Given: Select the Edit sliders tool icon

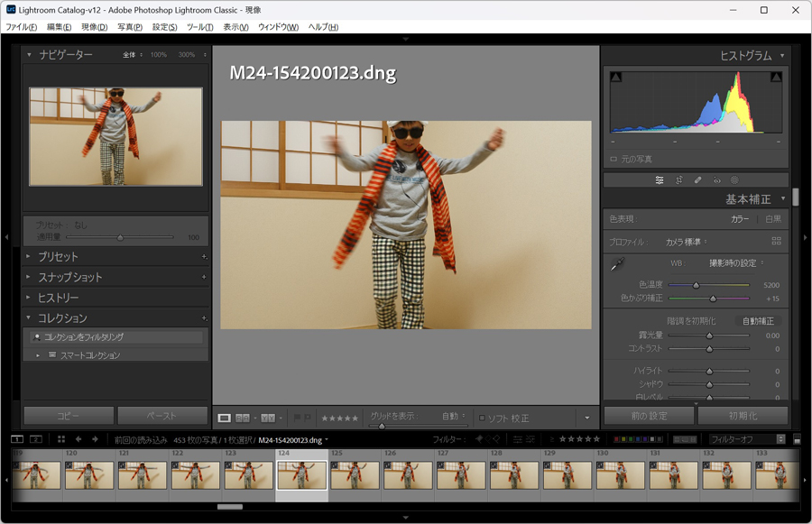Looking at the screenshot, I should (660, 180).
